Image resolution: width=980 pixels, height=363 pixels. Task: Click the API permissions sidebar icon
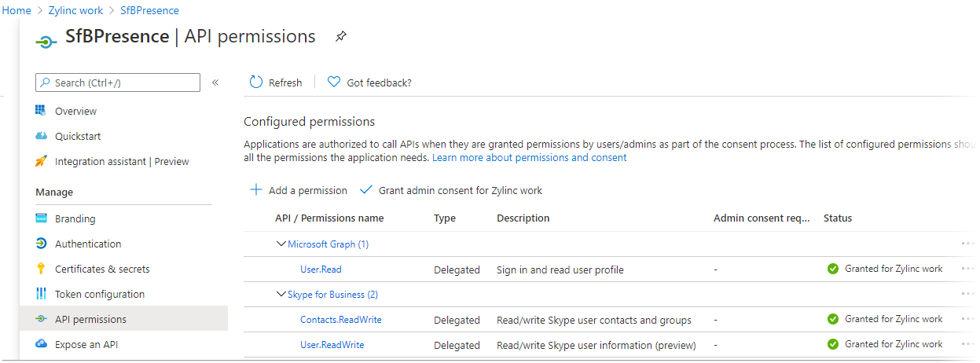[42, 319]
